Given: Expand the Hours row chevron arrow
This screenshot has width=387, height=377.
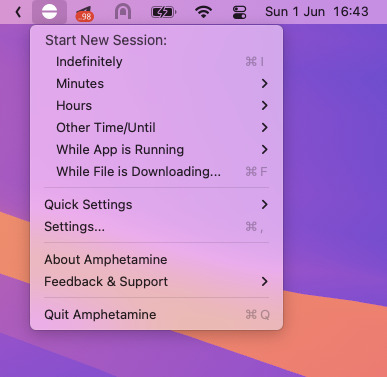Looking at the screenshot, I should pyautogui.click(x=265, y=106).
